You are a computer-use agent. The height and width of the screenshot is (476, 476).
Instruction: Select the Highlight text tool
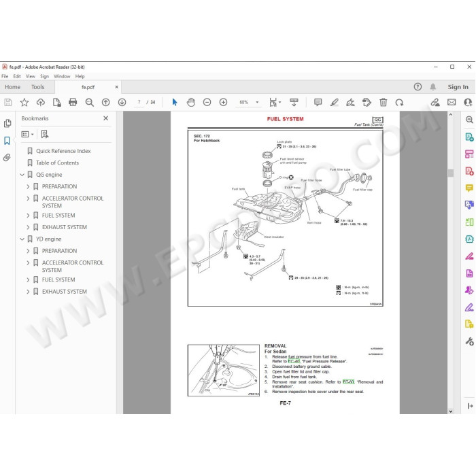tap(335, 102)
